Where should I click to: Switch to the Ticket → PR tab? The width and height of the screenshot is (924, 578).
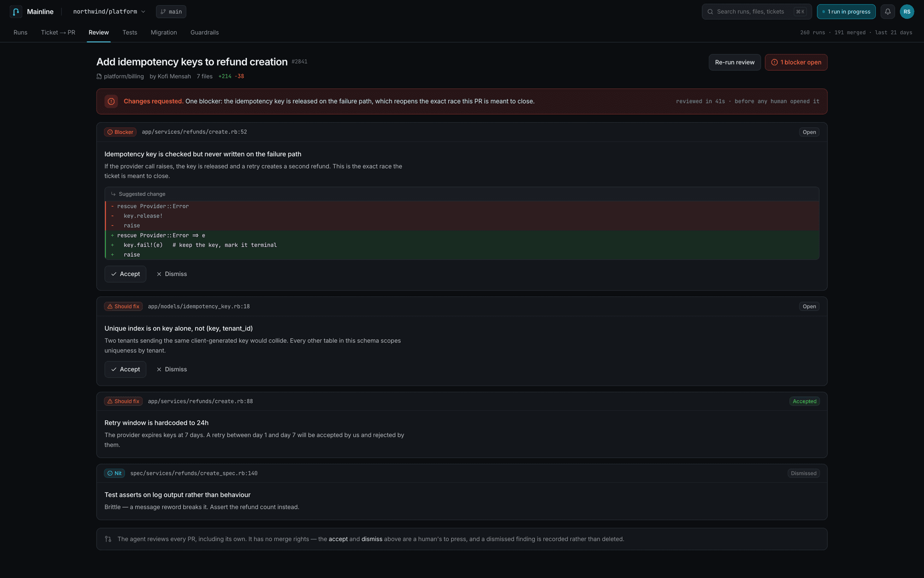pos(58,32)
